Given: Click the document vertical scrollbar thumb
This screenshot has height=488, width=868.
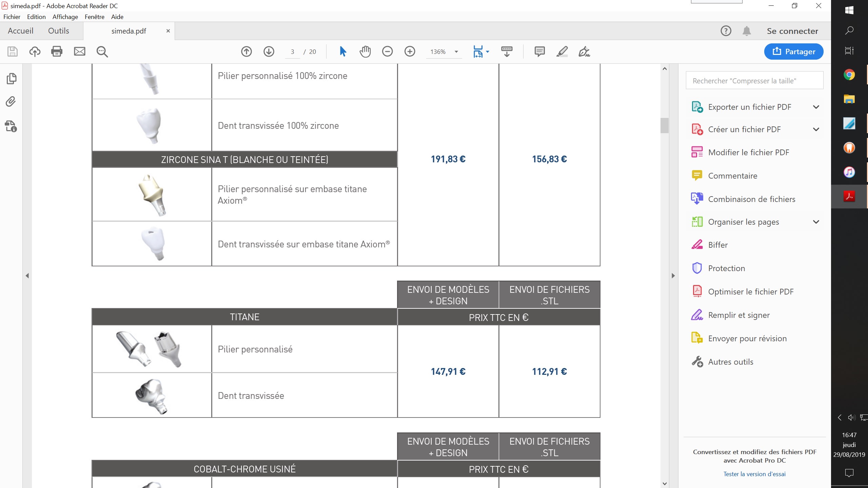Looking at the screenshot, I should click(x=665, y=125).
